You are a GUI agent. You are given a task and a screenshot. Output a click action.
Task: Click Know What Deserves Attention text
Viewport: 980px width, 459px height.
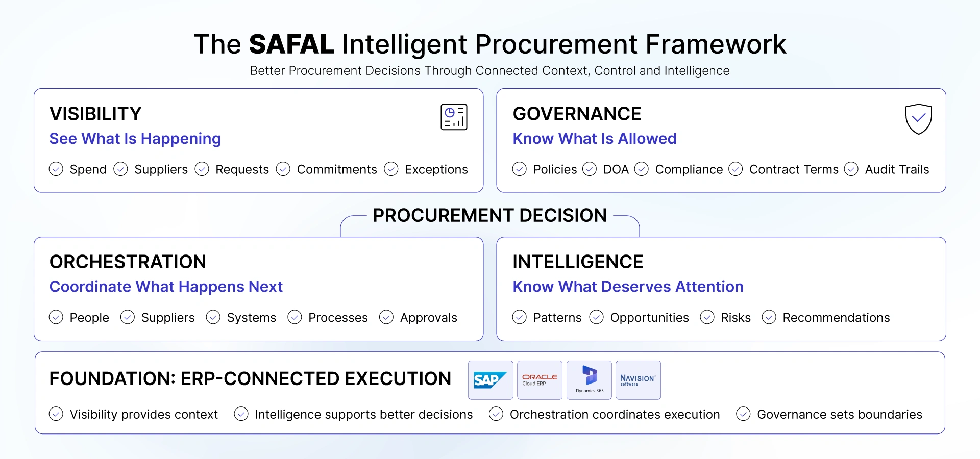pos(628,287)
